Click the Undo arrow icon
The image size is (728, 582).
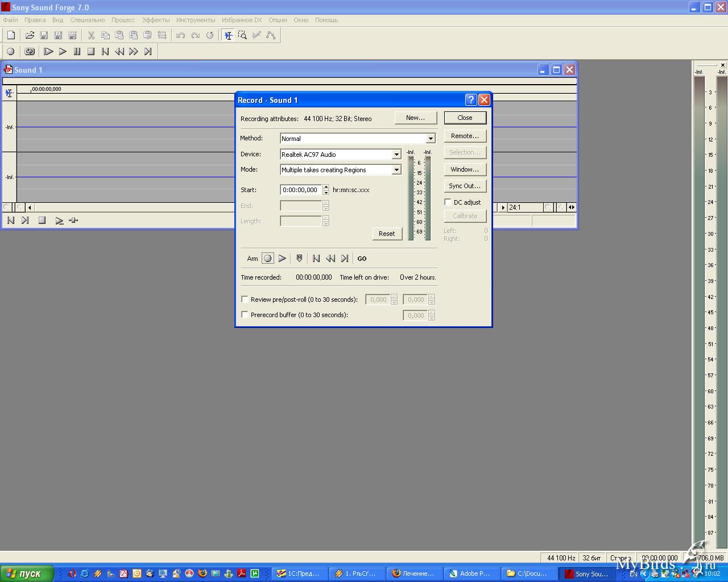(181, 35)
